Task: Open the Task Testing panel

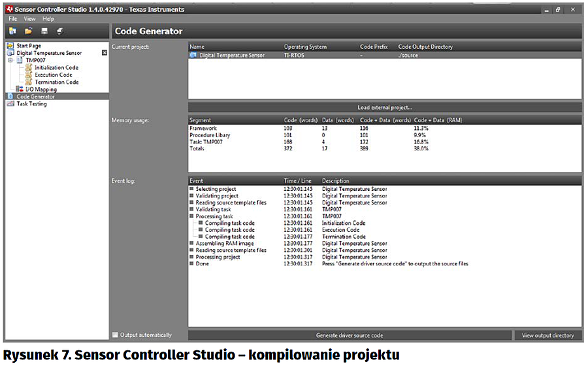Action: click(x=31, y=104)
